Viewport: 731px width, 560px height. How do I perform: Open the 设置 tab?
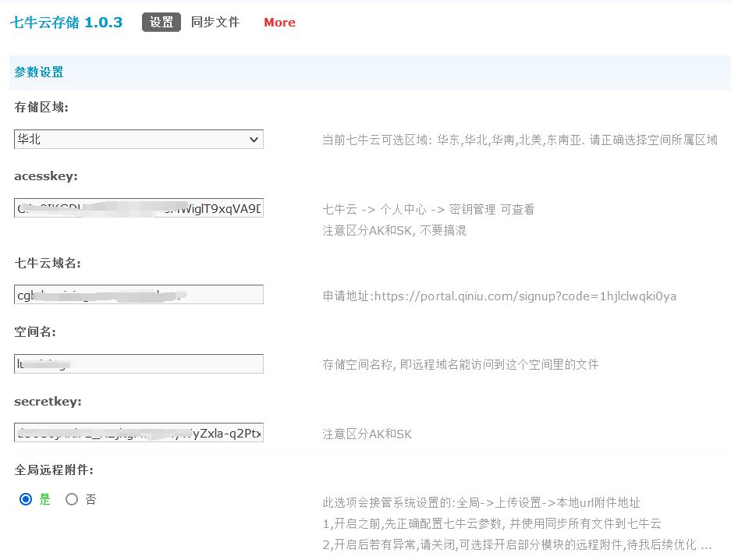coord(161,23)
